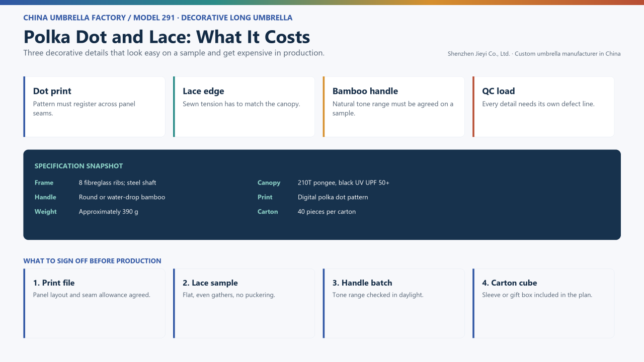Click the "WHAT TO SIGN OFF BEFORE PRODUCTION" heading
The width and height of the screenshot is (644, 362).
(x=92, y=261)
